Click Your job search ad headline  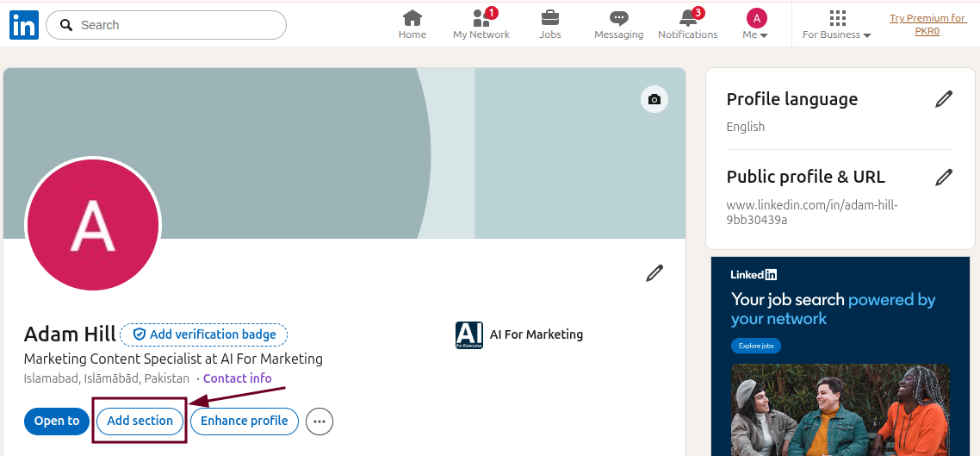[x=833, y=309]
